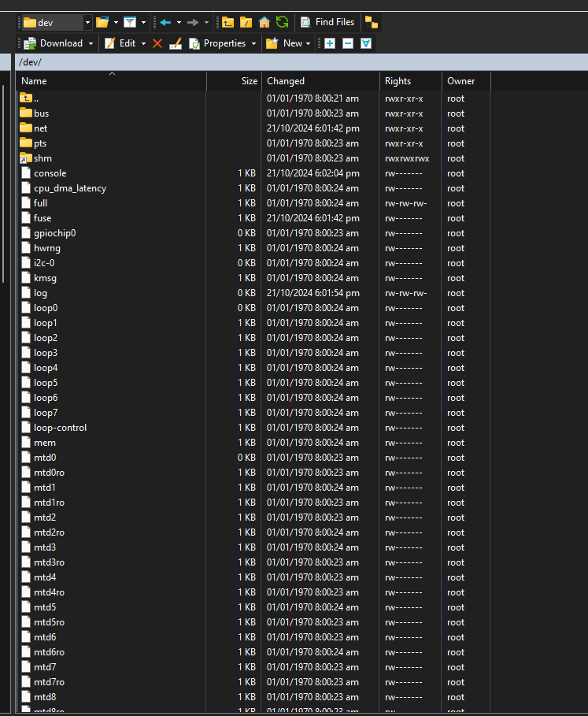Select the shm folder
The image size is (588, 716).
pyautogui.click(x=43, y=158)
